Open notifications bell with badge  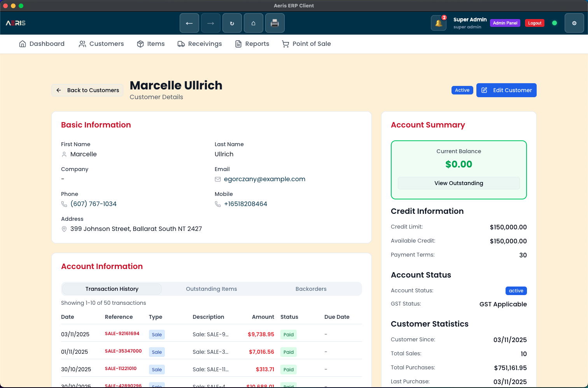click(439, 23)
